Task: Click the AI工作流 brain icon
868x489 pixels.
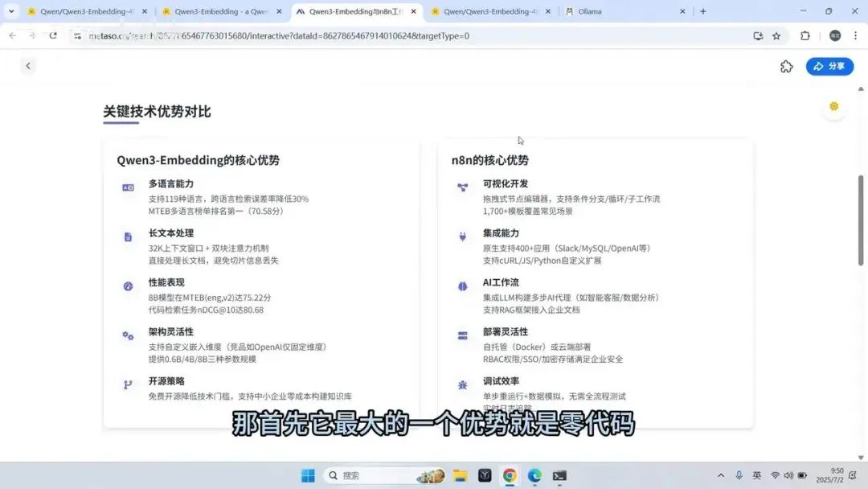Action: [462, 286]
